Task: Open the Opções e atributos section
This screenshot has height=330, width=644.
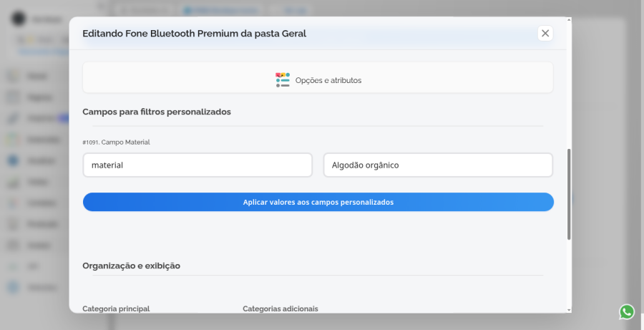Action: tap(318, 78)
